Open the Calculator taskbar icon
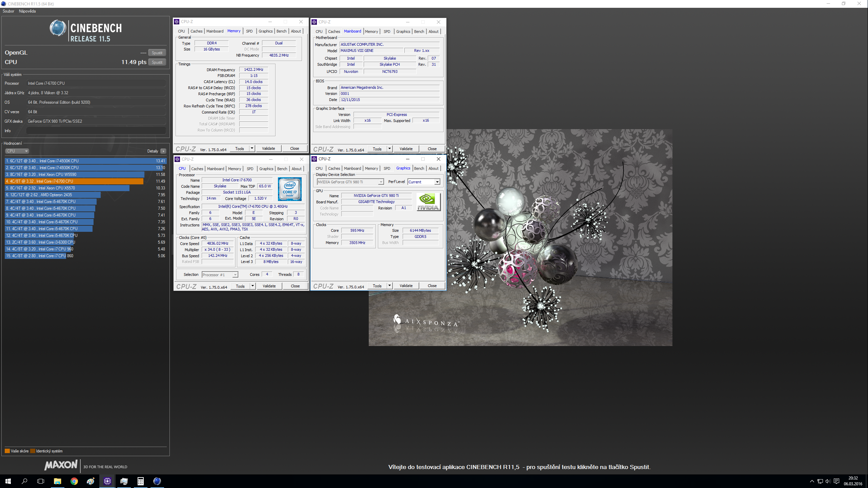This screenshot has width=868, height=488. coord(140,481)
